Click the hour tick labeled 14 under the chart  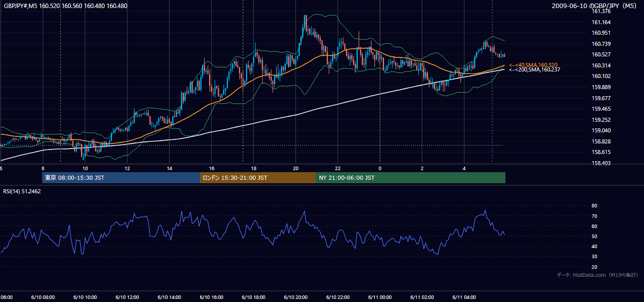(x=169, y=168)
